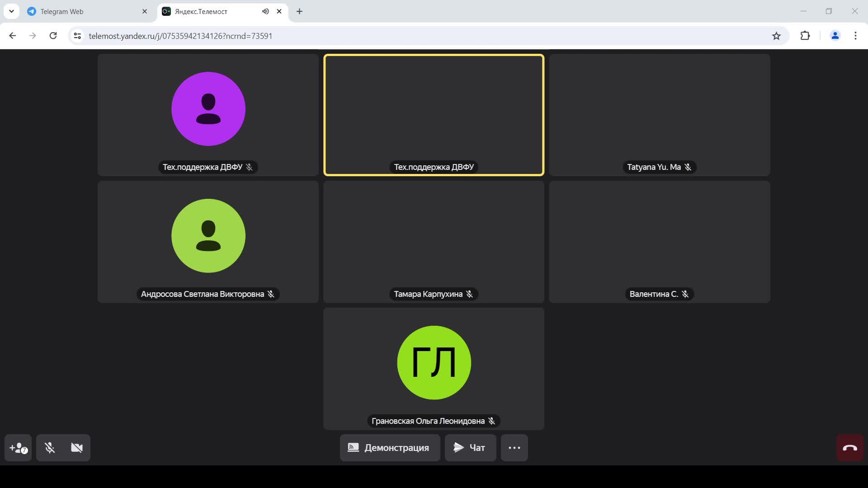Viewport: 868px width, 488px height.
Task: Open the add participants icon
Action: pos(18,448)
